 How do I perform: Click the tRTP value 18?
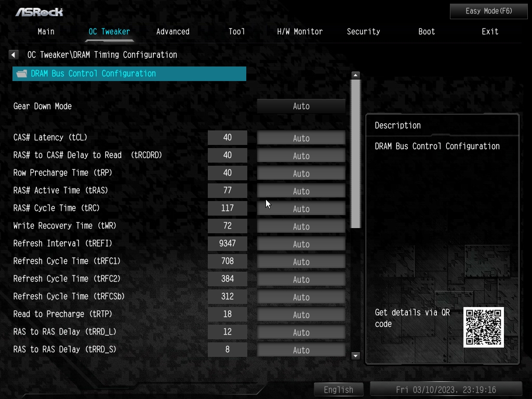228,314
